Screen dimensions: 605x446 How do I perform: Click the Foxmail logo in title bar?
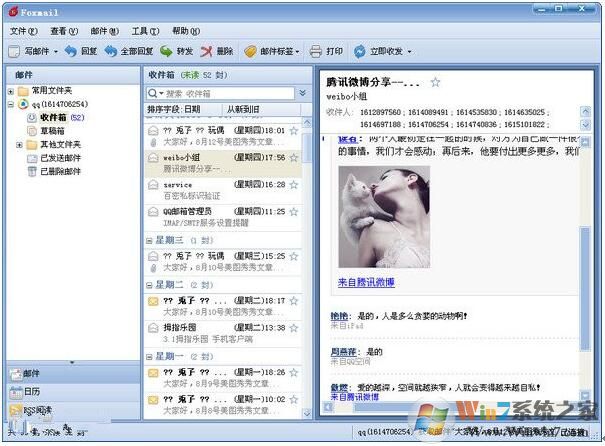click(14, 12)
